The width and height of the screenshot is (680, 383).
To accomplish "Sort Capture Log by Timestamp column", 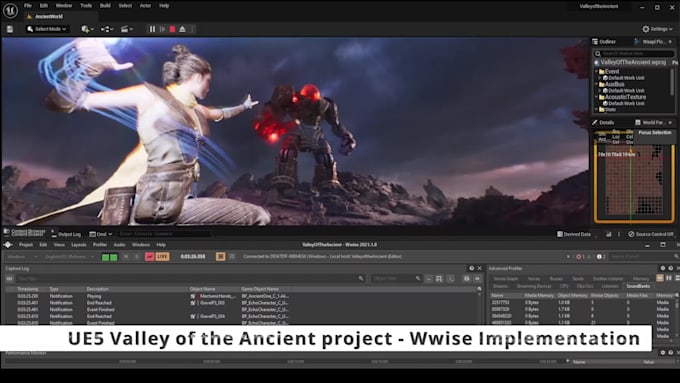I will point(28,289).
